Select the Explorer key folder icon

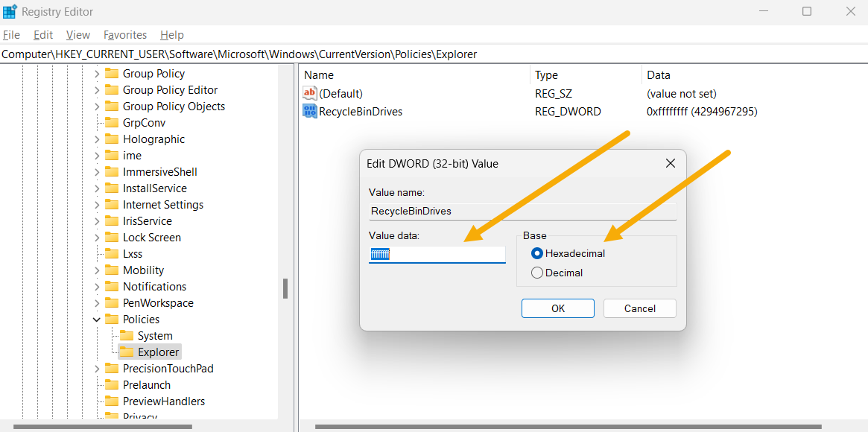pyautogui.click(x=127, y=352)
